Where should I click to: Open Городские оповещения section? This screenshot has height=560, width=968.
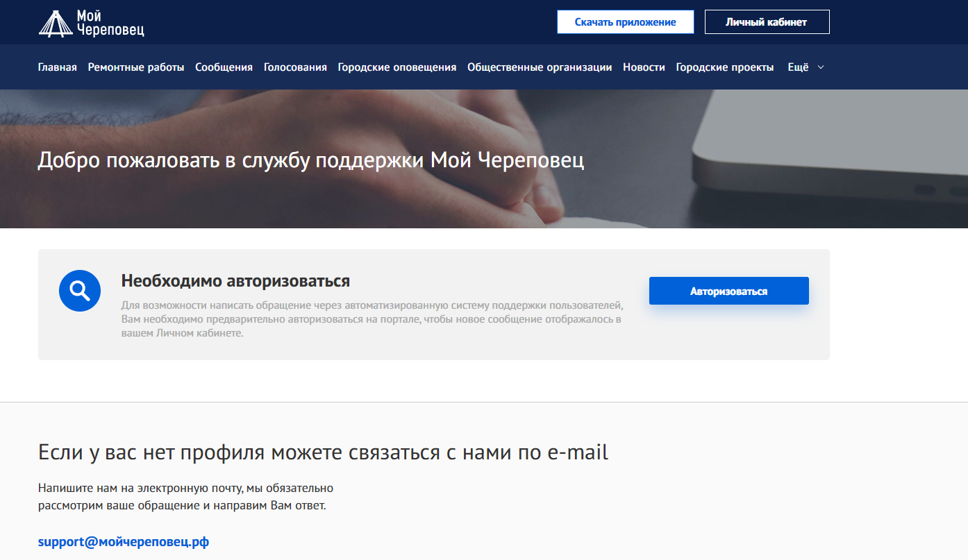point(397,67)
